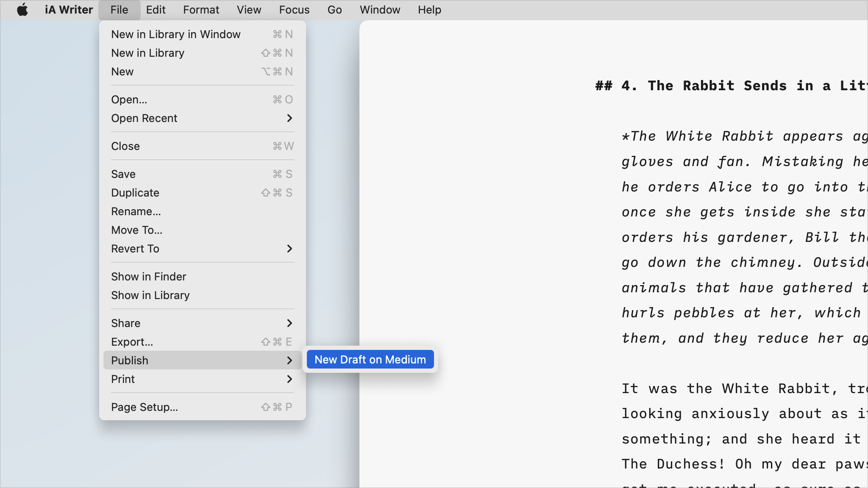
Task: Open the iA Writer application menu
Action: [69, 10]
